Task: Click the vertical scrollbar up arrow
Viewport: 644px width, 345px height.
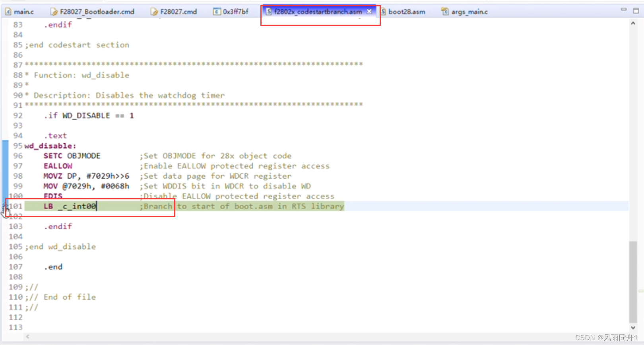Action: coord(633,23)
